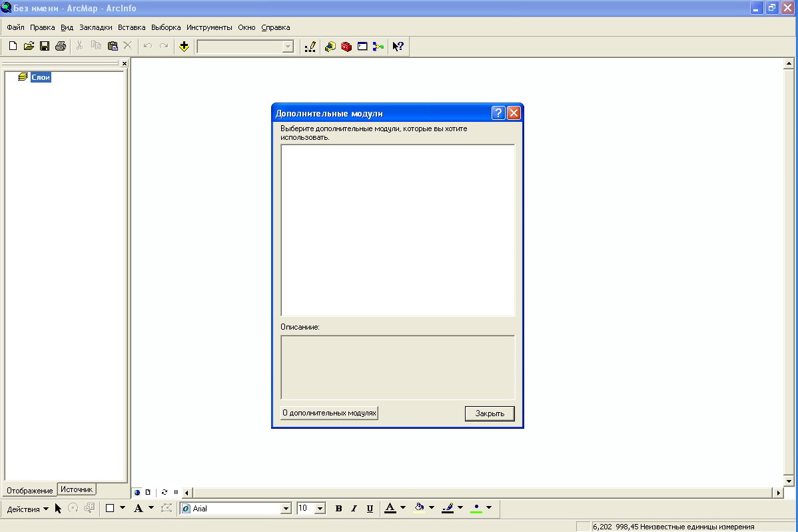
Task: Switch to the Отображение tab
Action: tap(29, 490)
